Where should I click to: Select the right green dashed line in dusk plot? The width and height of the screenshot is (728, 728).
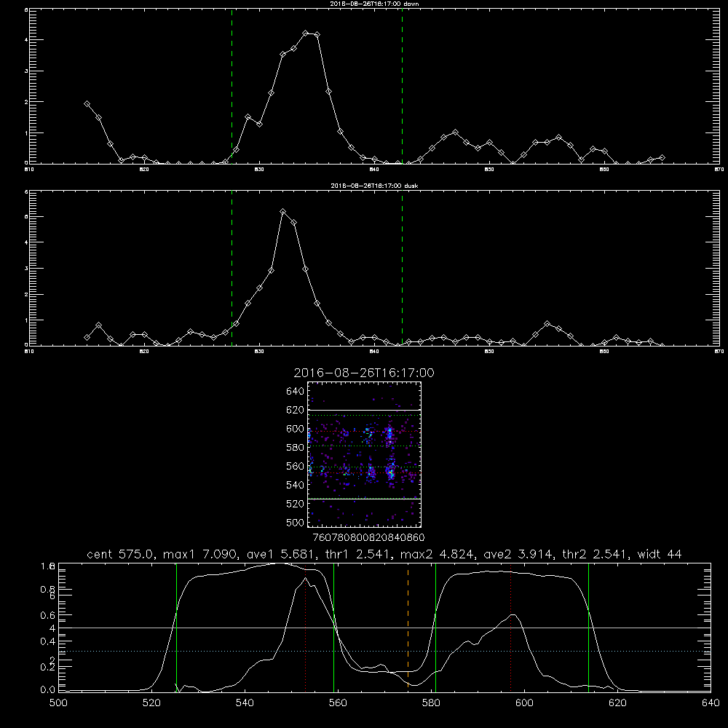(x=402, y=269)
